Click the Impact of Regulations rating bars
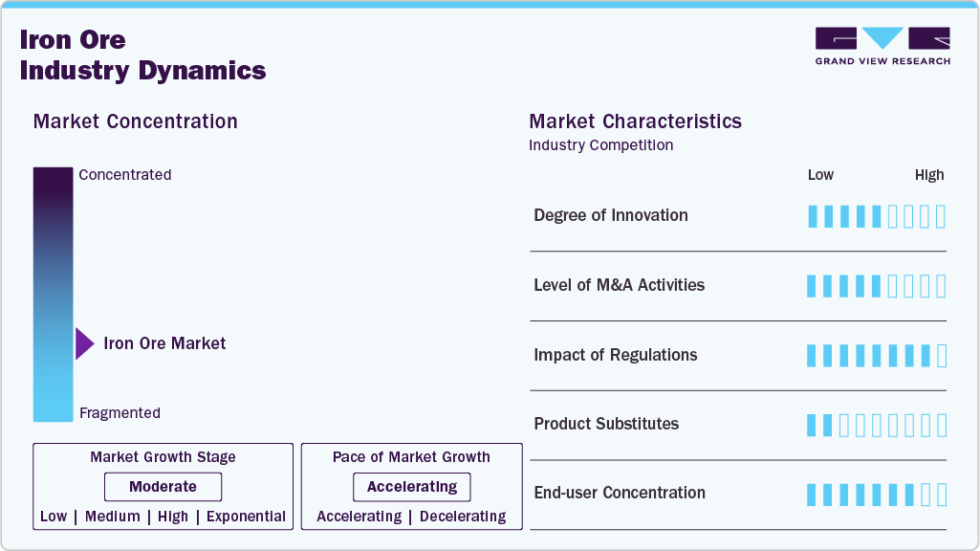 tap(876, 356)
